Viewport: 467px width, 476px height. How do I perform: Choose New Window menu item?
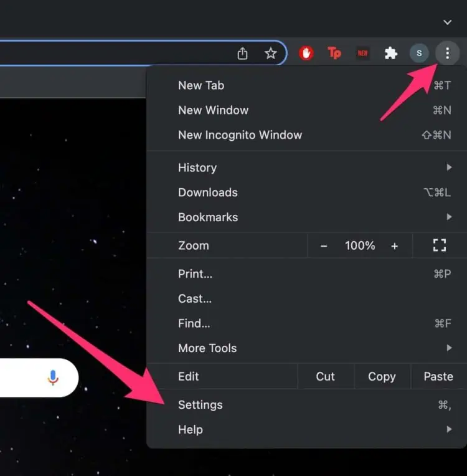[306, 110]
